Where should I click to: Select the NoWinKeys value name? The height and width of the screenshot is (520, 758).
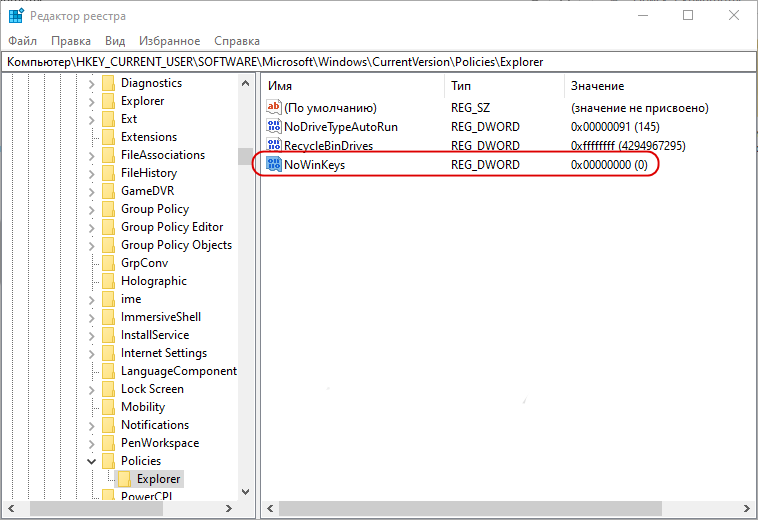[314, 165]
